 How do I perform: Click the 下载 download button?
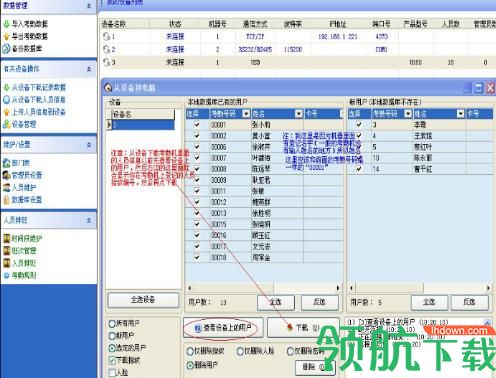pyautogui.click(x=303, y=328)
